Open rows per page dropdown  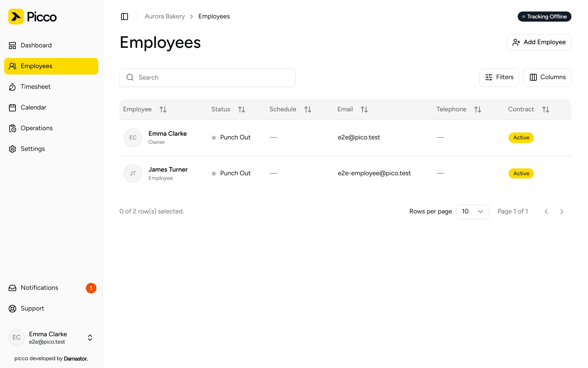[x=472, y=212]
